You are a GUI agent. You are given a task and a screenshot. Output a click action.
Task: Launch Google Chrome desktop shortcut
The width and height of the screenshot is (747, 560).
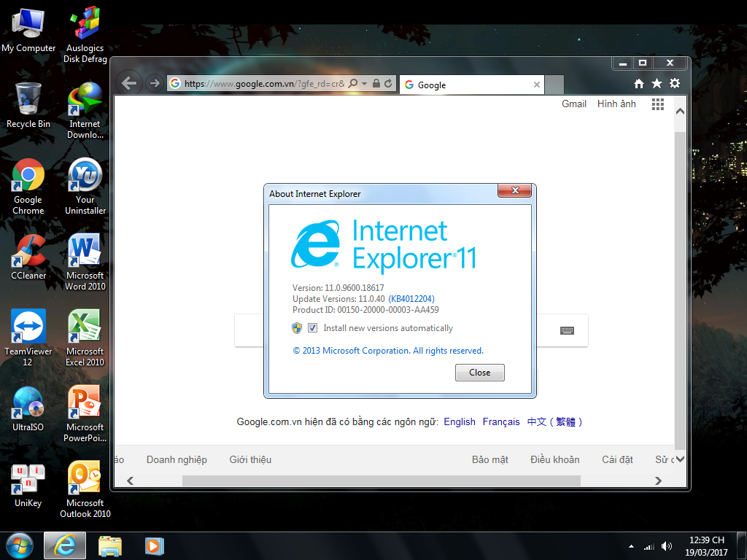(x=28, y=186)
